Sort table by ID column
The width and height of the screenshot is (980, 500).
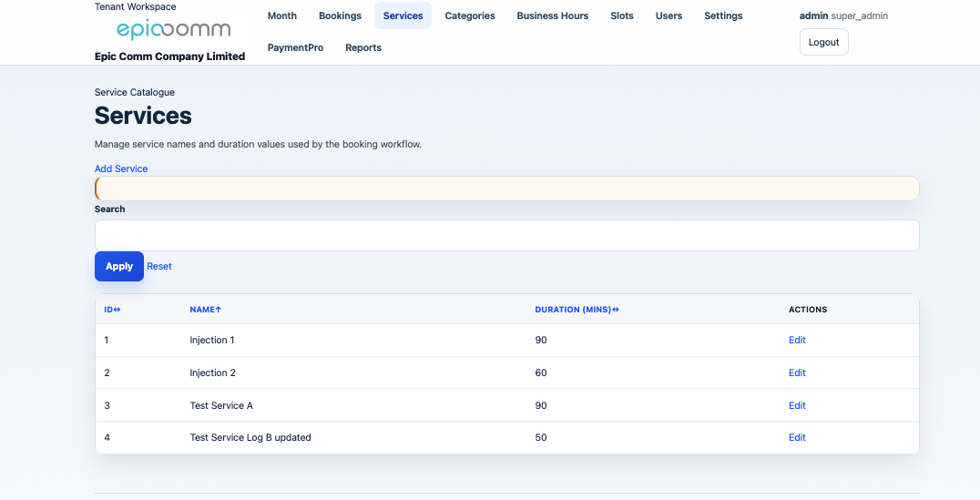coord(112,310)
